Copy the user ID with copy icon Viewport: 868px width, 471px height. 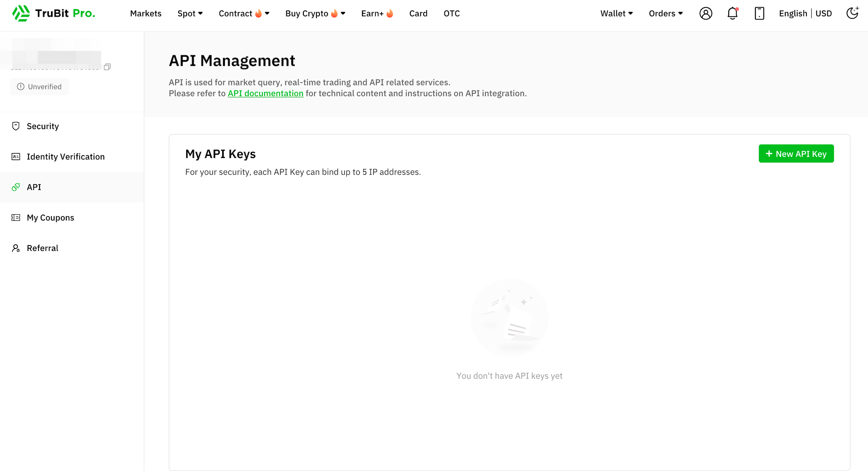(107, 67)
